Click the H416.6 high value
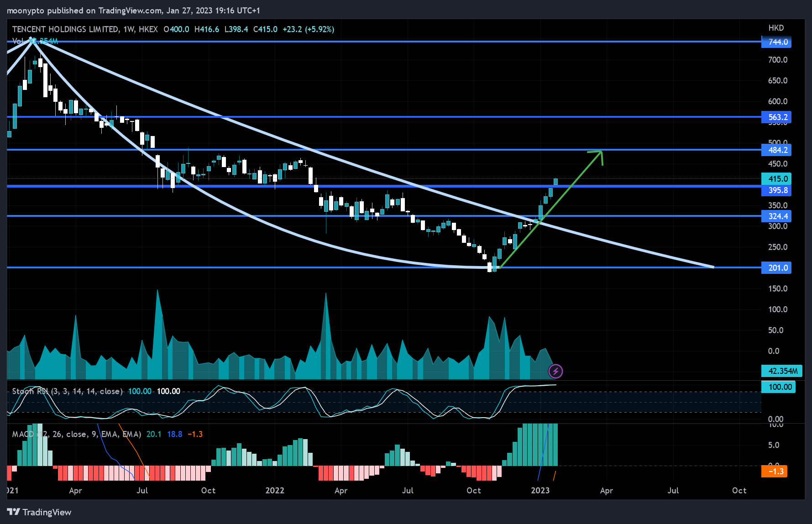The height and width of the screenshot is (524, 812). 207,29
